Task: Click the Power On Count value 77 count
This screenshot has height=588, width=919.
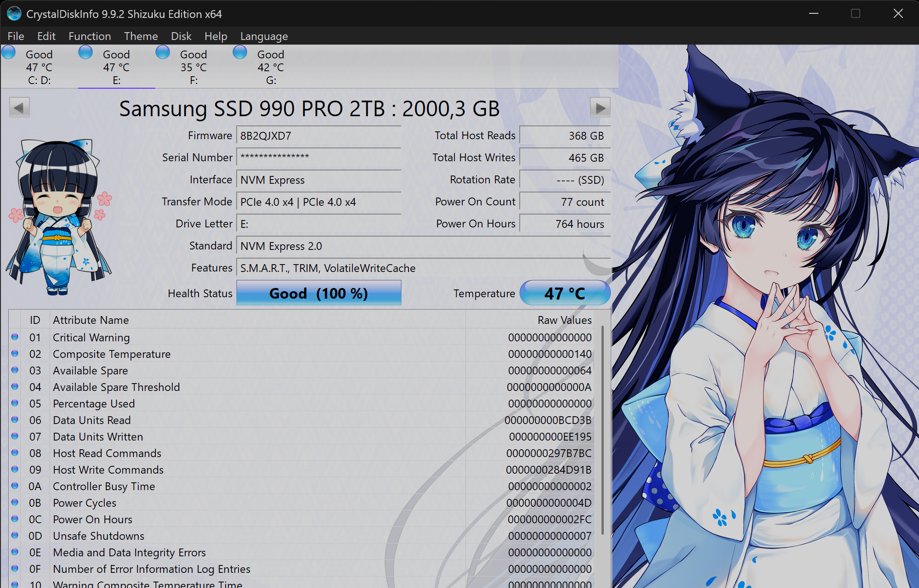Action: click(565, 202)
